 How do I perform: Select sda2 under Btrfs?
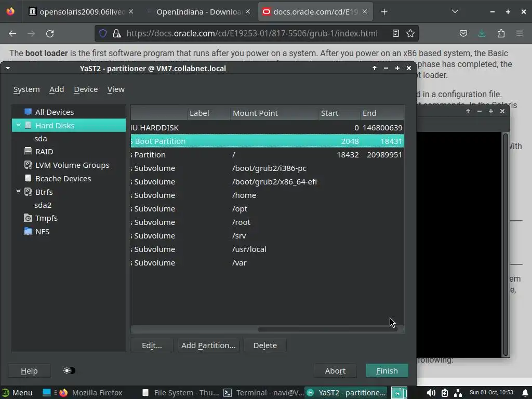(43, 205)
